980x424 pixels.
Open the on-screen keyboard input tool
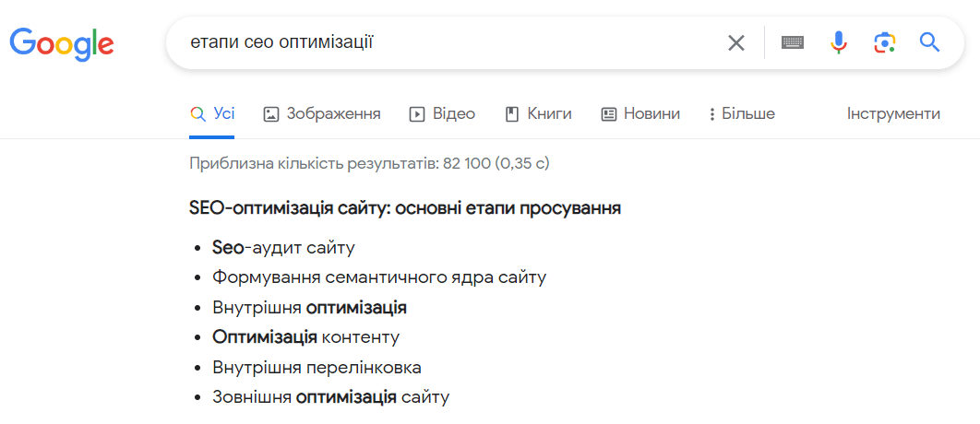[x=793, y=42]
